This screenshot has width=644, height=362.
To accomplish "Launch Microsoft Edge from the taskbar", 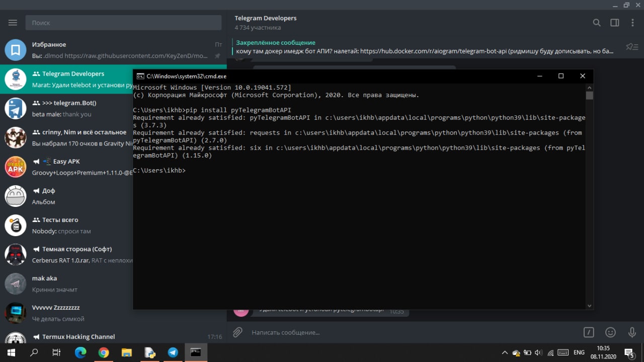I will click(80, 352).
